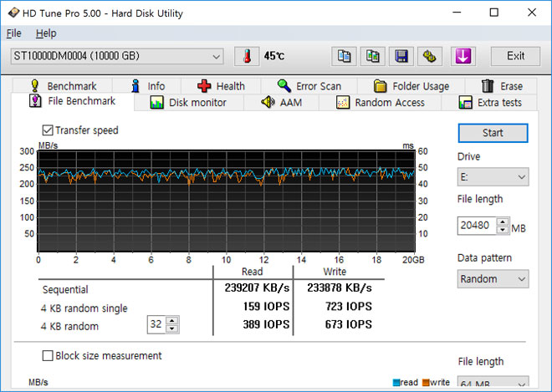Open the Drive E: dropdown
The image size is (552, 392).
point(493,176)
